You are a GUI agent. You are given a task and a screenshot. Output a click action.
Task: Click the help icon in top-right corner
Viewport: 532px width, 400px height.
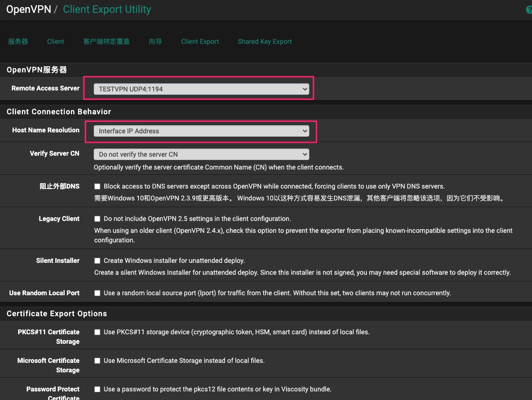point(529,10)
